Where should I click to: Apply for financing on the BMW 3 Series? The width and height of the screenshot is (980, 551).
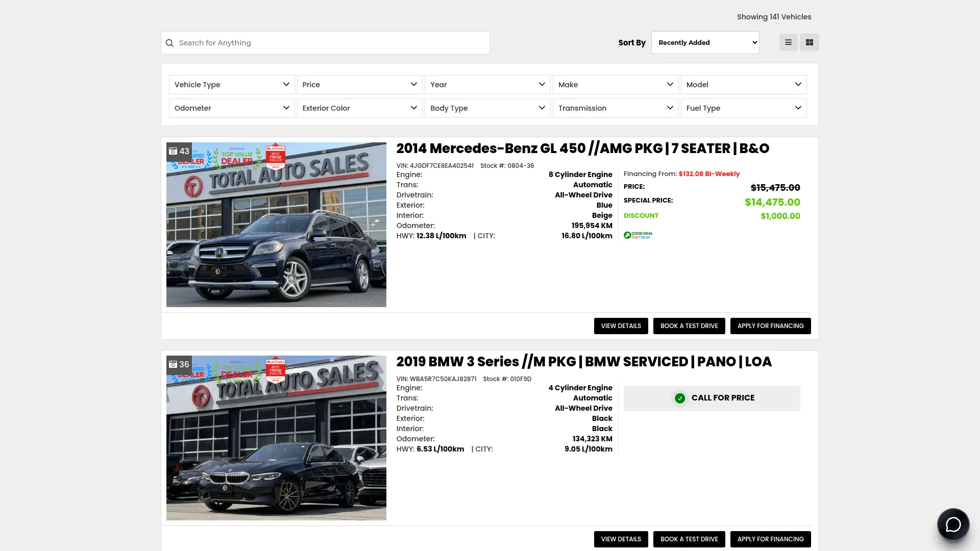770,539
